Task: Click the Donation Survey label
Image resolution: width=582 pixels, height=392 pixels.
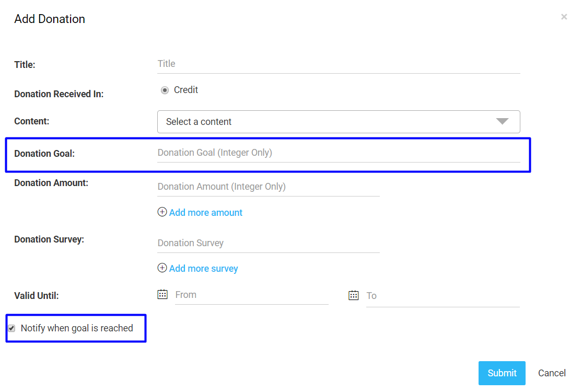Action: (x=49, y=239)
